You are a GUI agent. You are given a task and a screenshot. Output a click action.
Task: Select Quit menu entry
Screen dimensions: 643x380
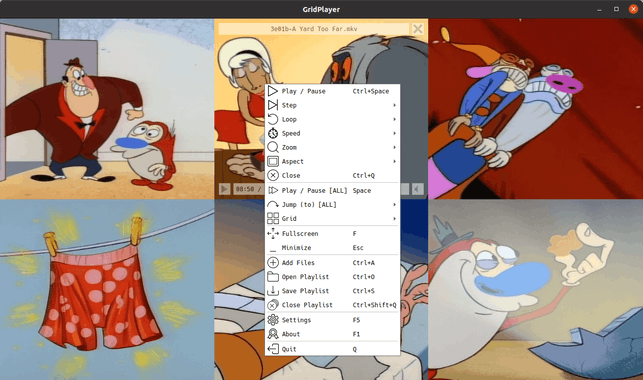point(332,349)
